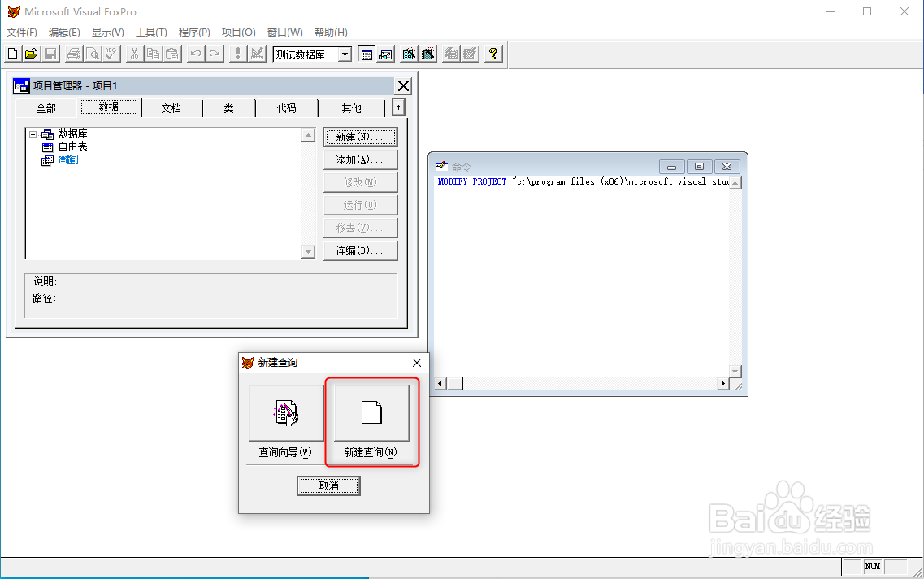Click the 连编(D)... button
The image size is (924, 579).
pos(360,250)
